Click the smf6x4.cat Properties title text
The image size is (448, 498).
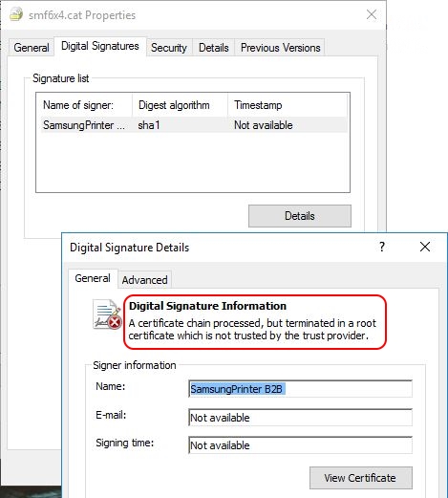point(82,15)
